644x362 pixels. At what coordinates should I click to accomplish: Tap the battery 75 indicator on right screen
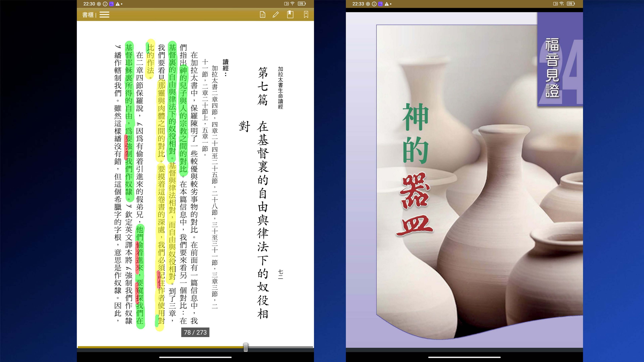(570, 4)
